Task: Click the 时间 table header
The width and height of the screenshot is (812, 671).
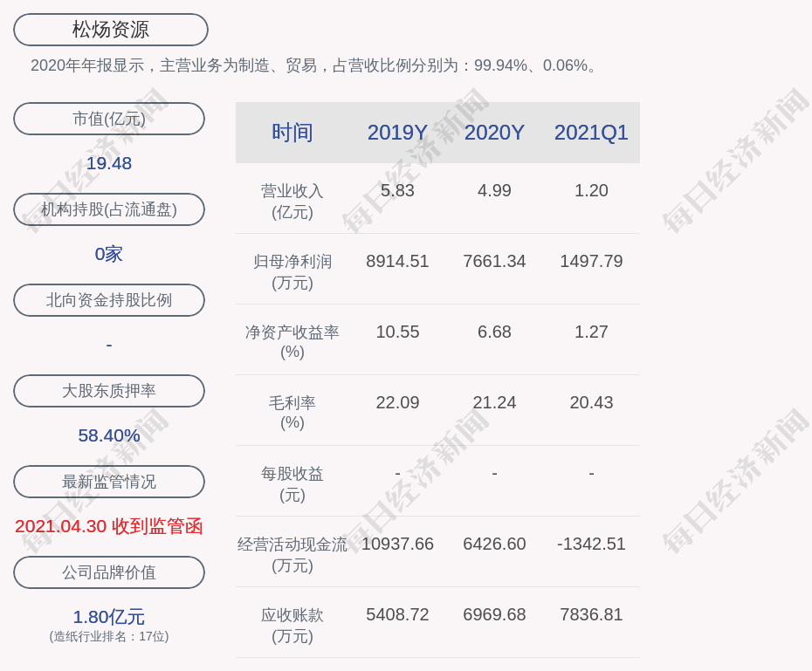Action: tap(292, 133)
